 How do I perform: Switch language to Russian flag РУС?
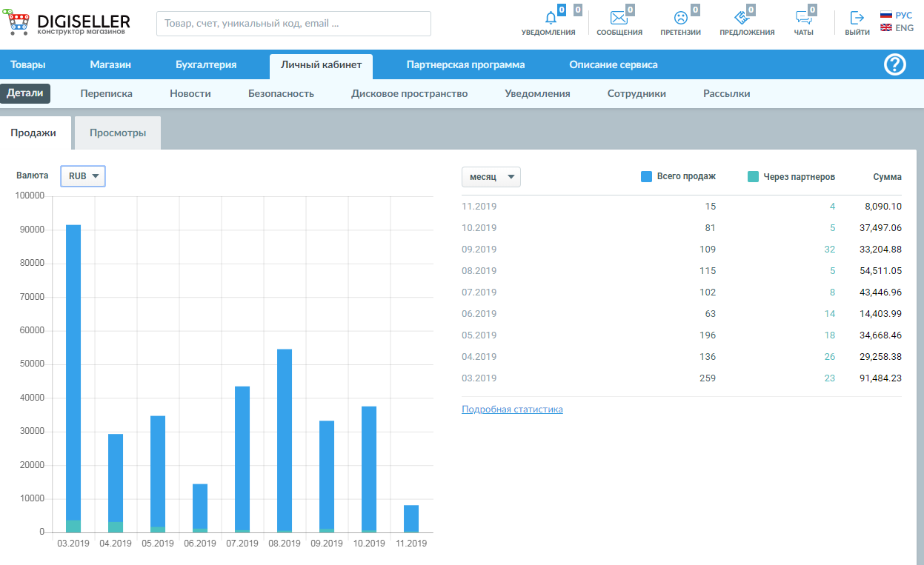pos(896,15)
